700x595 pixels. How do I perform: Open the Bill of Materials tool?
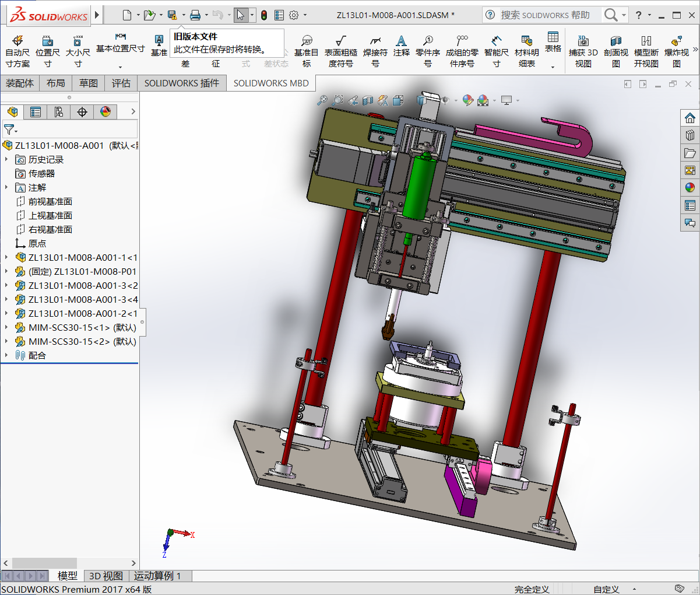(527, 51)
